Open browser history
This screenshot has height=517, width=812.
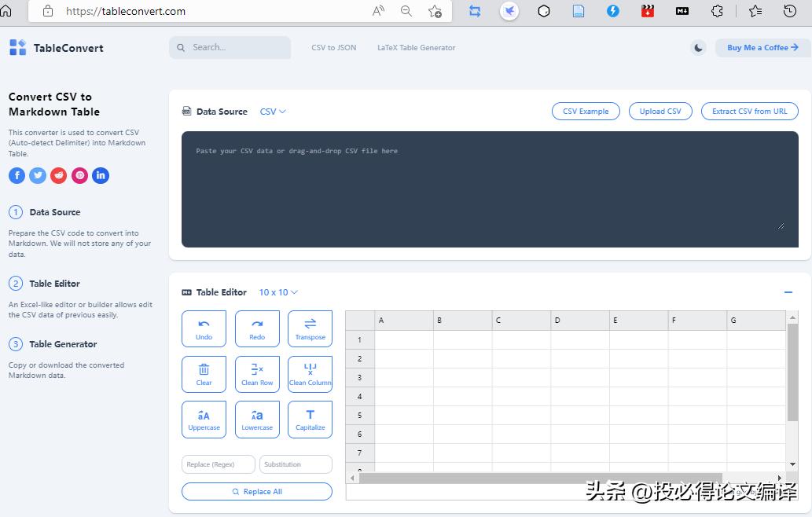coord(790,11)
